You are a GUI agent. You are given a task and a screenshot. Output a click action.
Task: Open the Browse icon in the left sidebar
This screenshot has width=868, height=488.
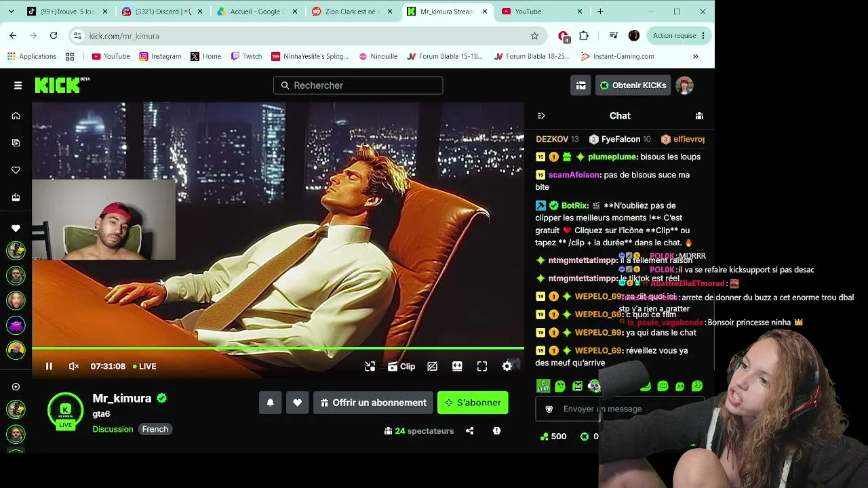(16, 143)
